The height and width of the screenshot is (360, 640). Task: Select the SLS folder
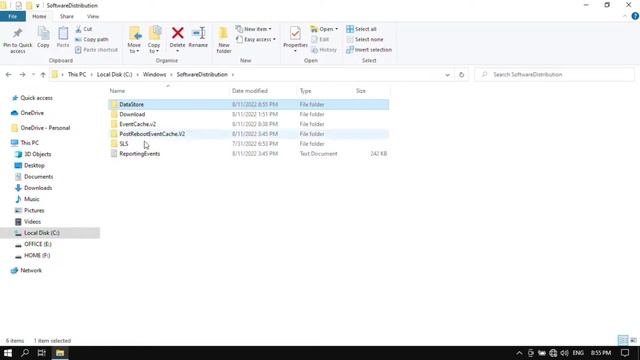click(x=249, y=144)
